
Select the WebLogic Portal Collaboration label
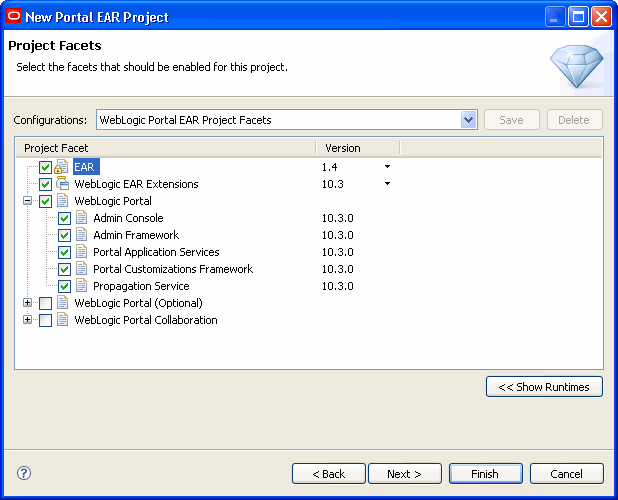pos(146,320)
